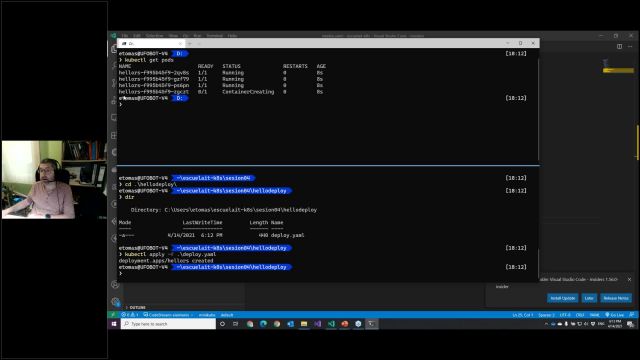This screenshot has width=640, height=360.
Task: Click the terminal vertical scrollbar
Action: click(538, 110)
